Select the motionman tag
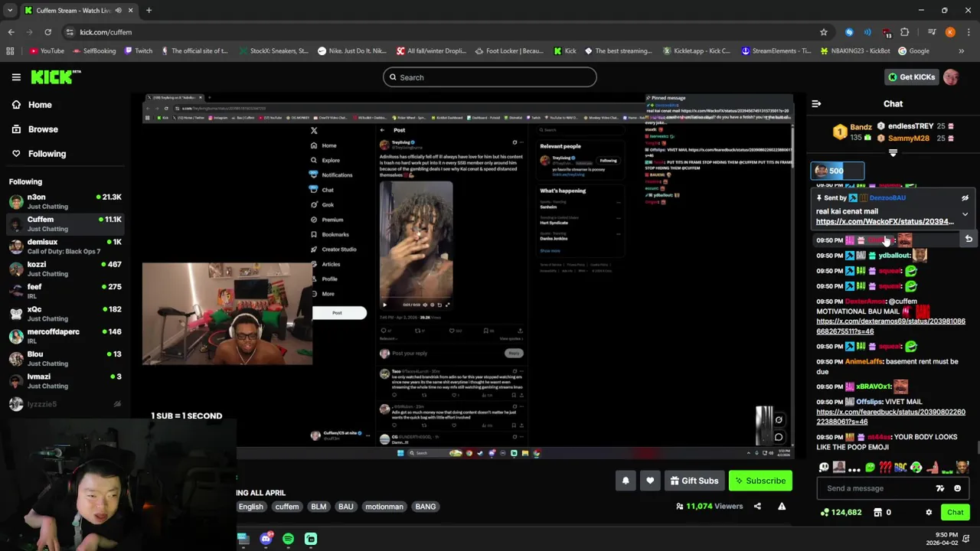The image size is (980, 551). (384, 507)
